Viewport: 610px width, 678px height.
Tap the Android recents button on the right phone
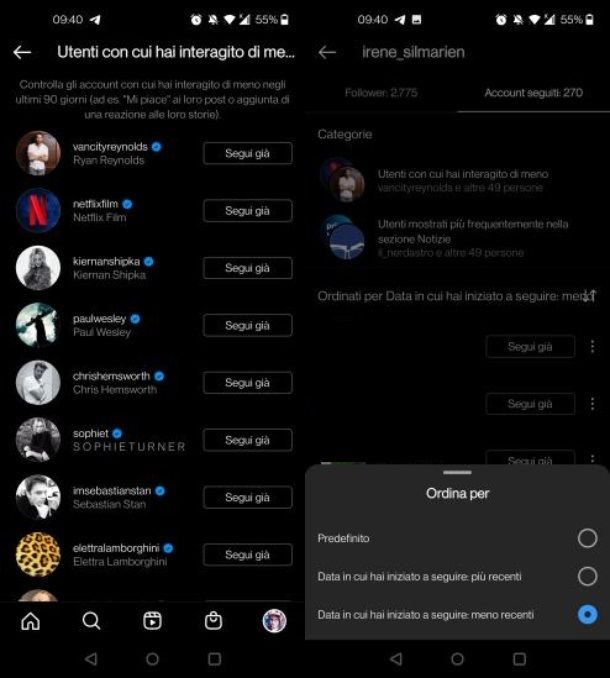(x=519, y=659)
